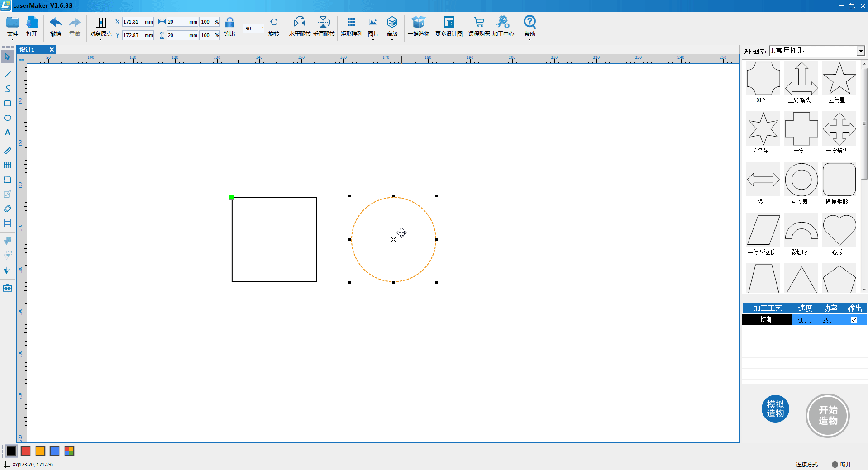
Task: Expand the 高级 advanced dropdown
Action: click(392, 40)
